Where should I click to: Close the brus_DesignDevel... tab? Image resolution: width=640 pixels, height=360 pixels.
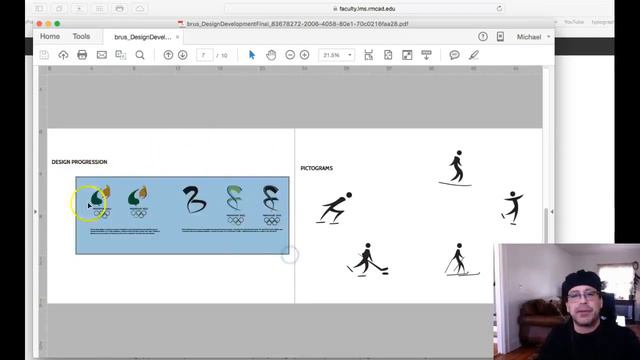pyautogui.click(x=178, y=37)
